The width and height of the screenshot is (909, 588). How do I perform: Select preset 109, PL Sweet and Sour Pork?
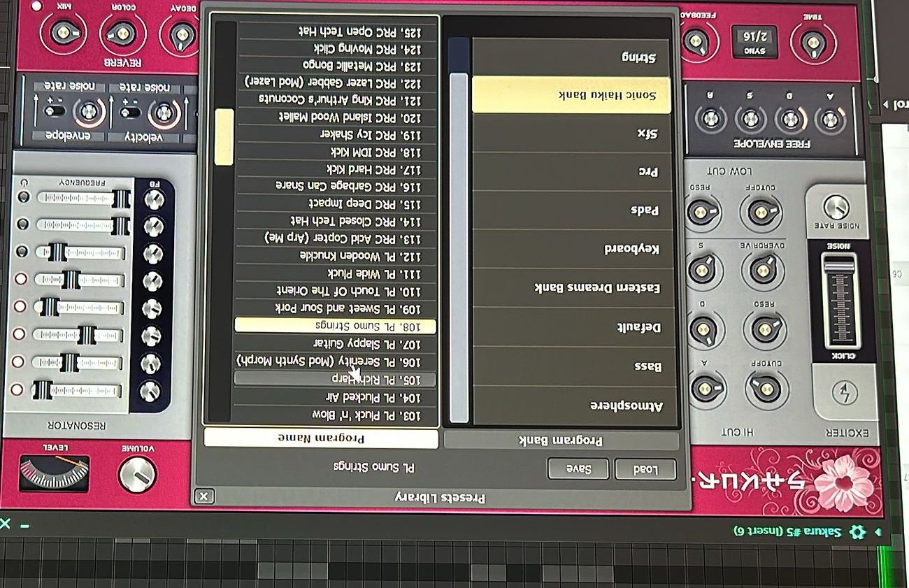(x=336, y=308)
